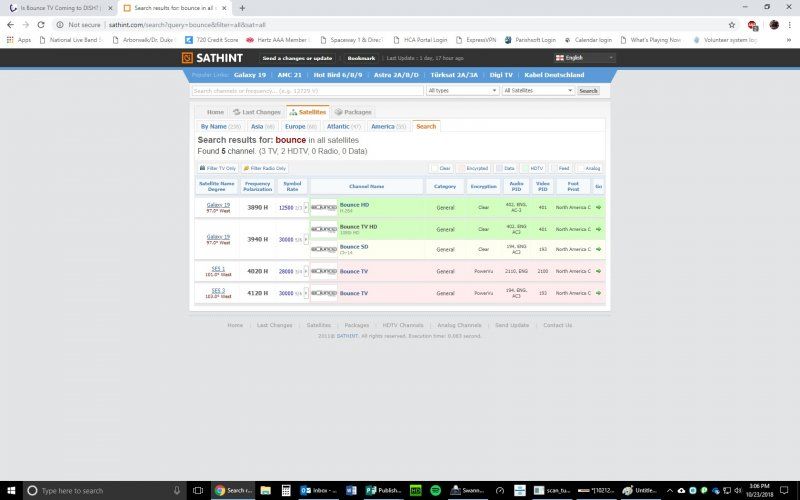Open the Galaxy 19 popular link
This screenshot has width=800, height=500.
[x=249, y=74]
